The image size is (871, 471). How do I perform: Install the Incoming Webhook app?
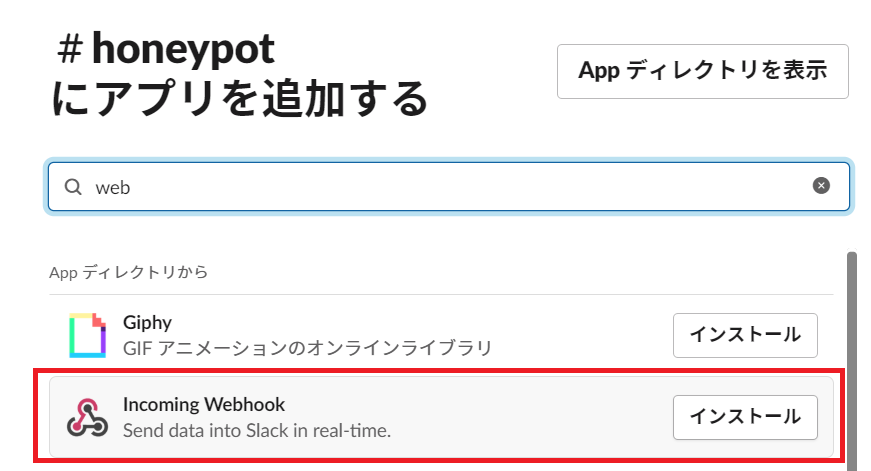(745, 417)
